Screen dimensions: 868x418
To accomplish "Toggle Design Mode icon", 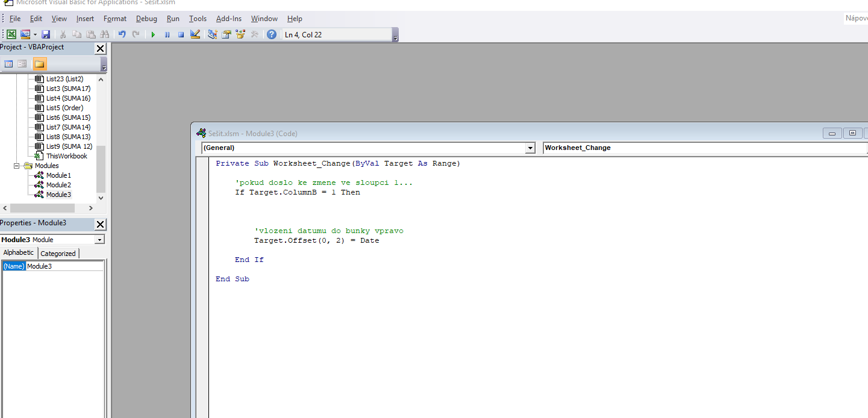I will coord(195,34).
